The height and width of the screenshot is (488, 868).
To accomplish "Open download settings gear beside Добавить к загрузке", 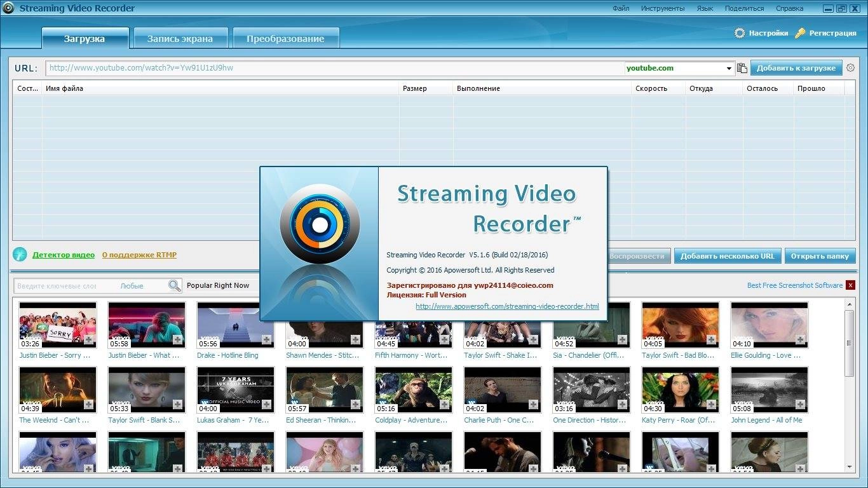I will point(851,68).
